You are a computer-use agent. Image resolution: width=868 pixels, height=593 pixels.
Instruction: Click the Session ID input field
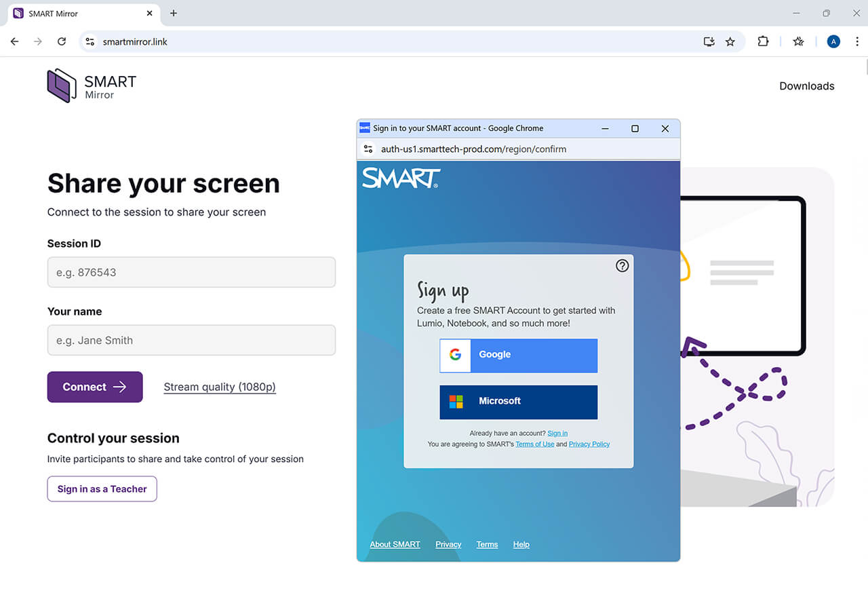[x=191, y=272]
